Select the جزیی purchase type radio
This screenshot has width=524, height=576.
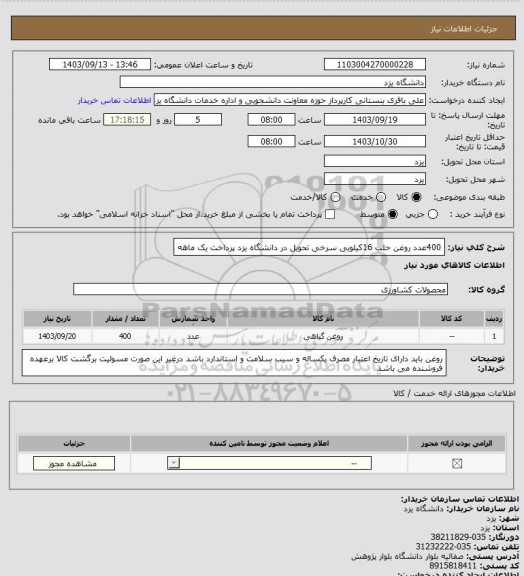[x=433, y=214]
